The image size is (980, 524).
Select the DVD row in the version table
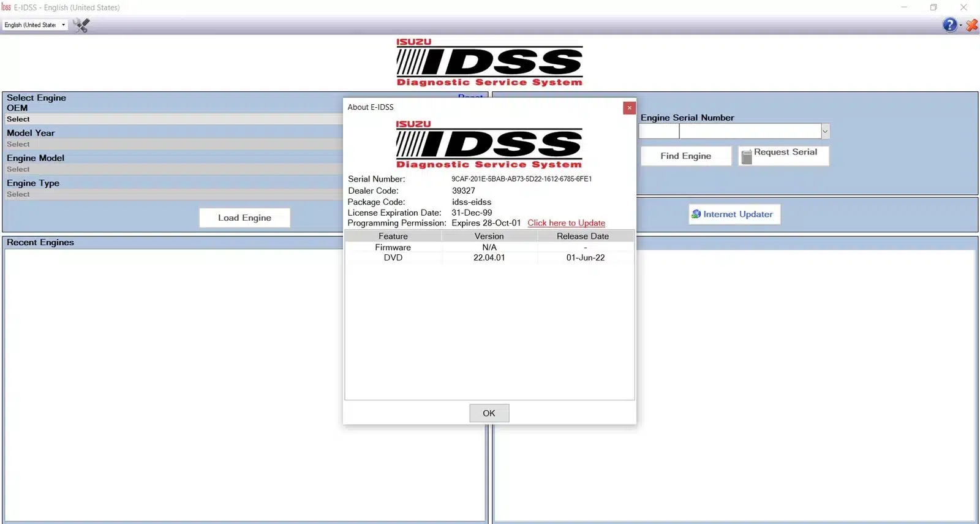coord(489,258)
